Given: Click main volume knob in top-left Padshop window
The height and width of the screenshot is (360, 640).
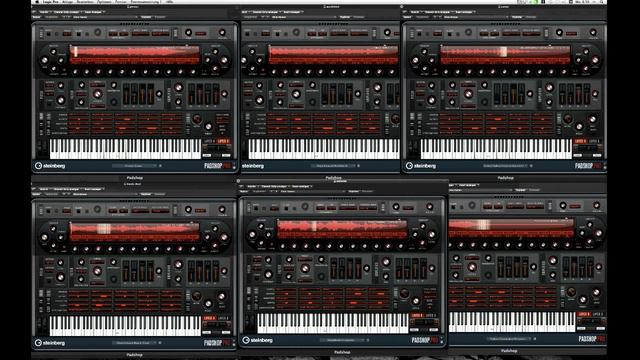Looking at the screenshot, I should 222,32.
